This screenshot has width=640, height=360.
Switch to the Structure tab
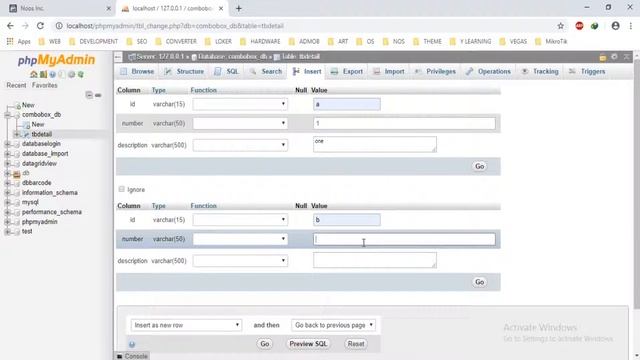tap(184, 71)
